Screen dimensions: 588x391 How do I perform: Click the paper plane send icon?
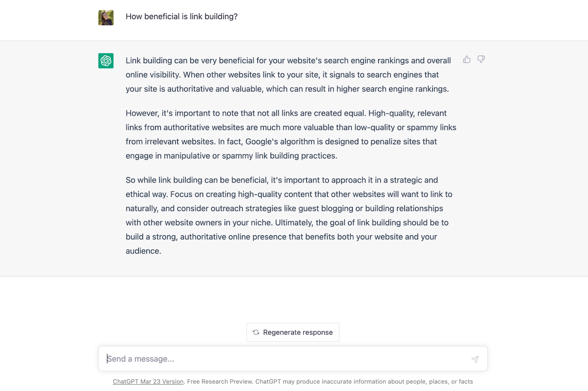475,359
